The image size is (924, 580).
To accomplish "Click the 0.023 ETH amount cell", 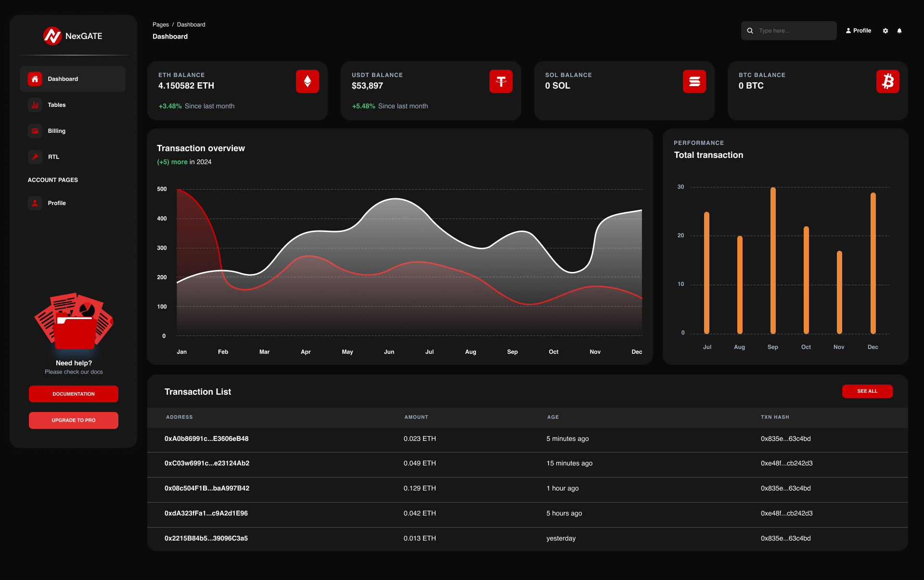I will (x=420, y=438).
